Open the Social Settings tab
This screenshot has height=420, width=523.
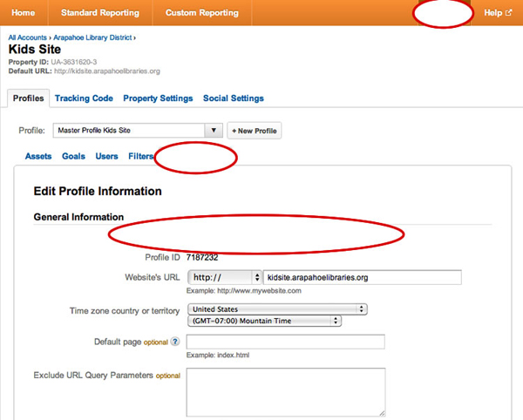pos(233,98)
